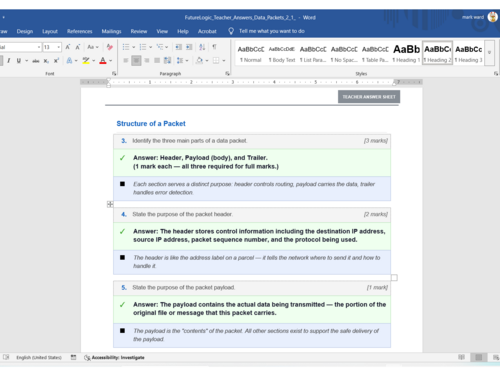The width and height of the screenshot is (500, 375).
Task: Click the distributed/column break icon in Paragraph
Action: click(167, 61)
